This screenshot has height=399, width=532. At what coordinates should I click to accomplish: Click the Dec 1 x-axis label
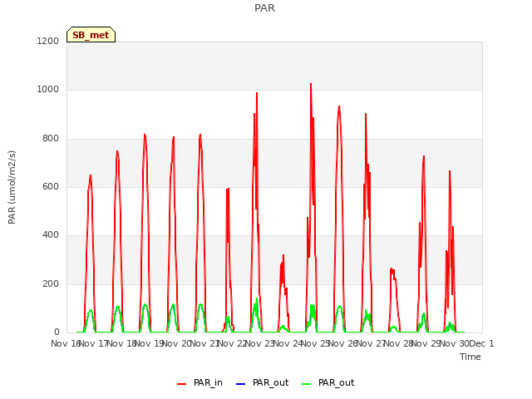tap(482, 343)
